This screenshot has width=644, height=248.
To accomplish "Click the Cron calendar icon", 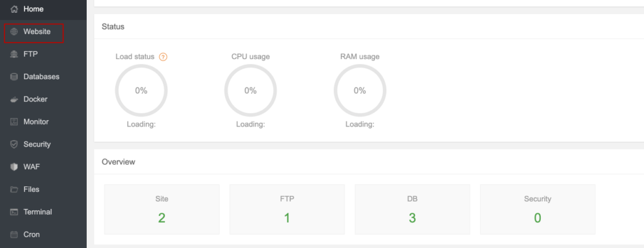I will pyautogui.click(x=14, y=234).
